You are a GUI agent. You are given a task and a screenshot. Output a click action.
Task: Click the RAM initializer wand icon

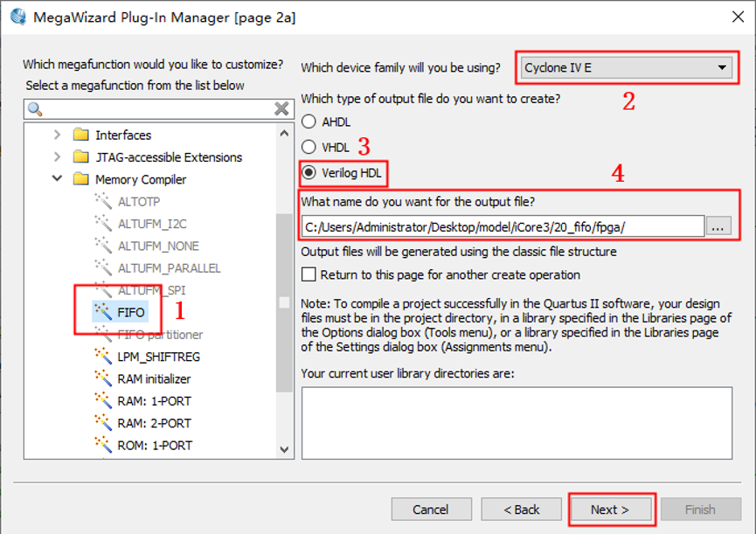[x=103, y=378]
